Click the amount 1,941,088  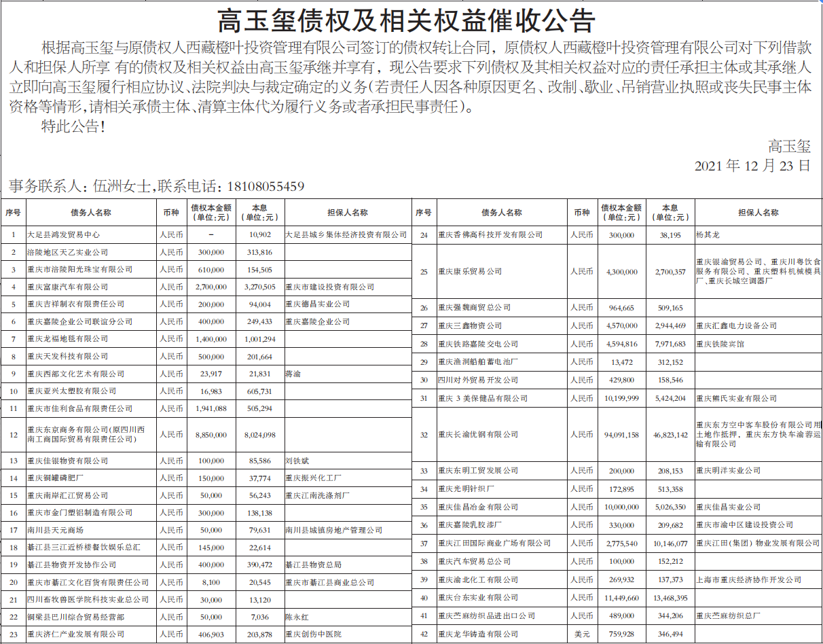click(211, 409)
